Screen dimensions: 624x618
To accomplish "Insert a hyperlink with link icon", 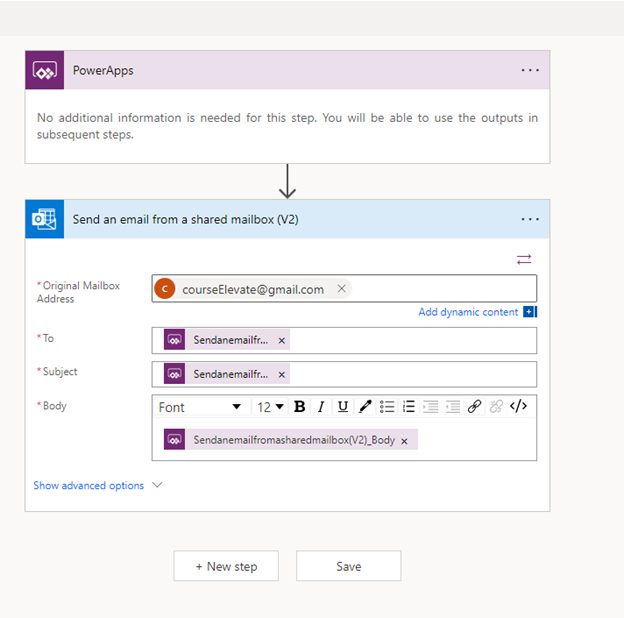I will point(474,407).
